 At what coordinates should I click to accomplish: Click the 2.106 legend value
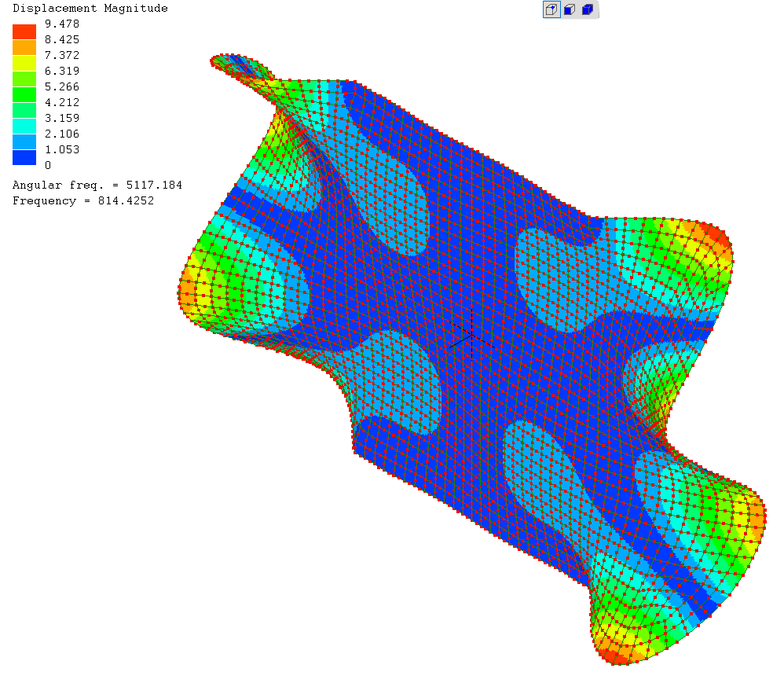coord(62,134)
